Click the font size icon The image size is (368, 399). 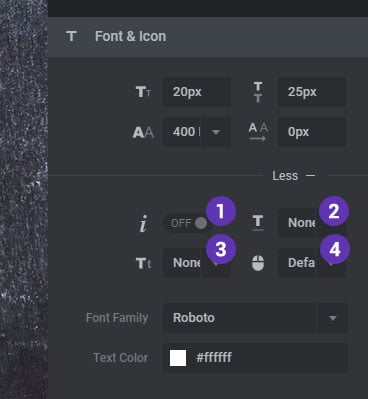click(144, 92)
